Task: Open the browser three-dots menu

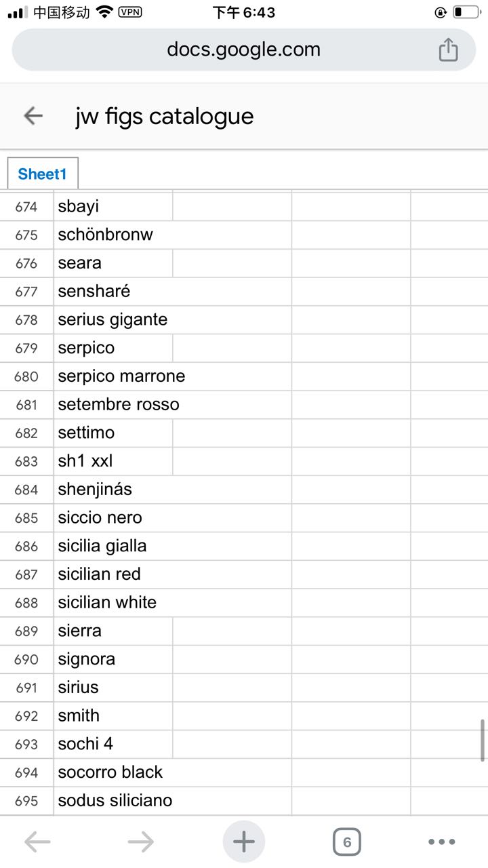Action: [442, 842]
